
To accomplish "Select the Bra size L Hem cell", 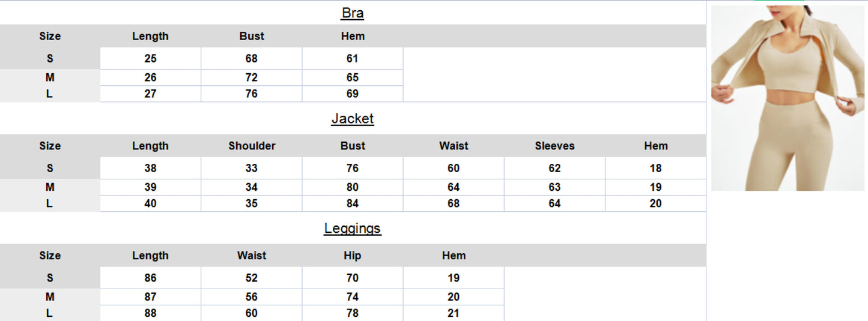I will (x=353, y=94).
